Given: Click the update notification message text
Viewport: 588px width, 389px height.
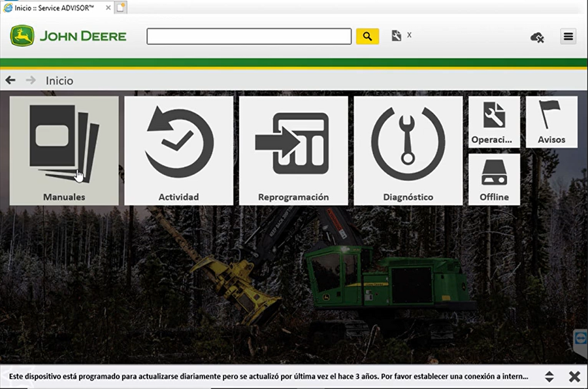Looking at the screenshot, I should [269, 376].
